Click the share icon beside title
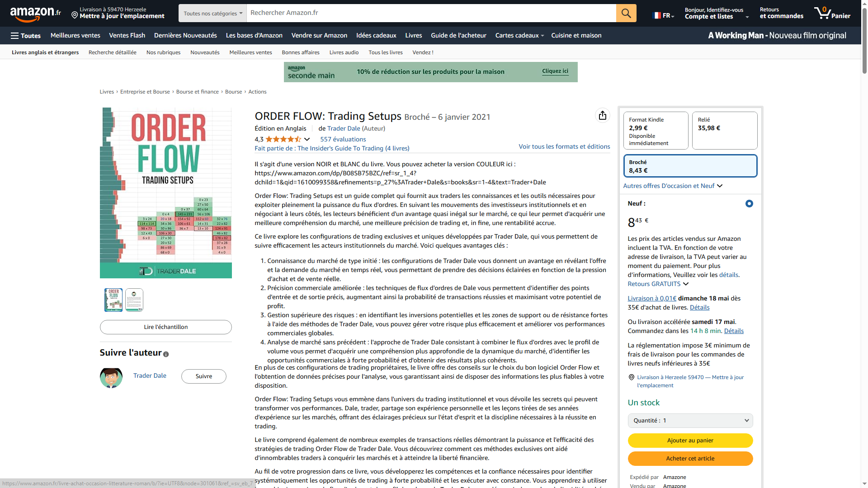Viewport: 868px width, 488px height. coord(602,116)
